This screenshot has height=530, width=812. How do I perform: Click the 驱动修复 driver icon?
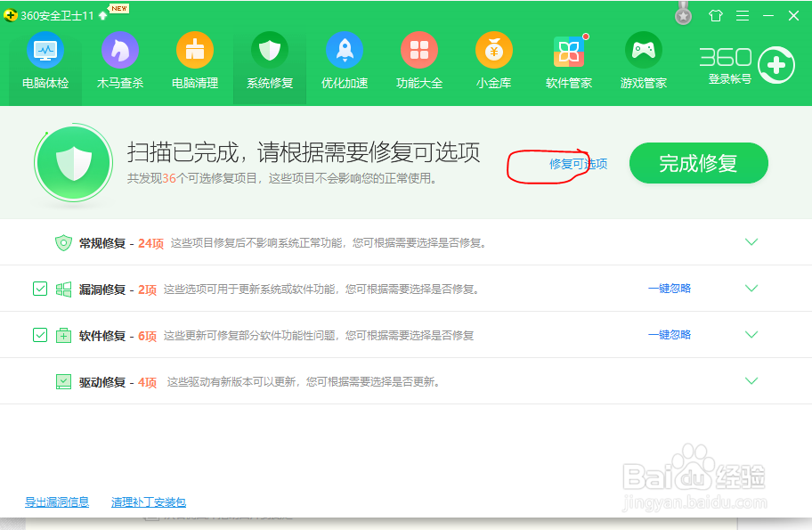click(x=63, y=382)
